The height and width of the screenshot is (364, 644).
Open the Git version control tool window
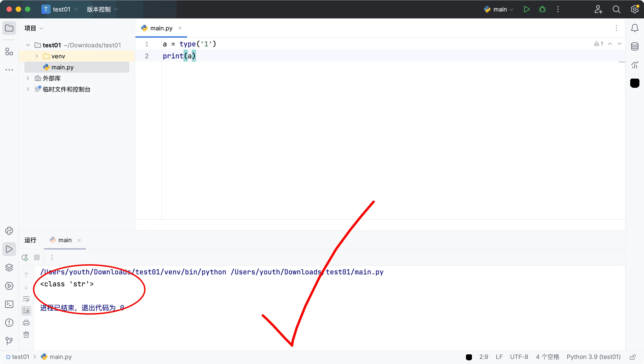pyautogui.click(x=9, y=341)
